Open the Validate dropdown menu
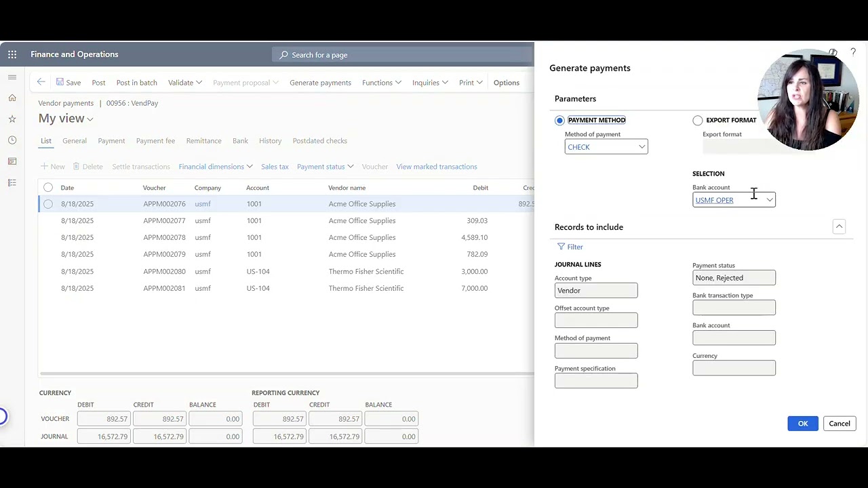The height and width of the screenshot is (488, 868). click(185, 83)
